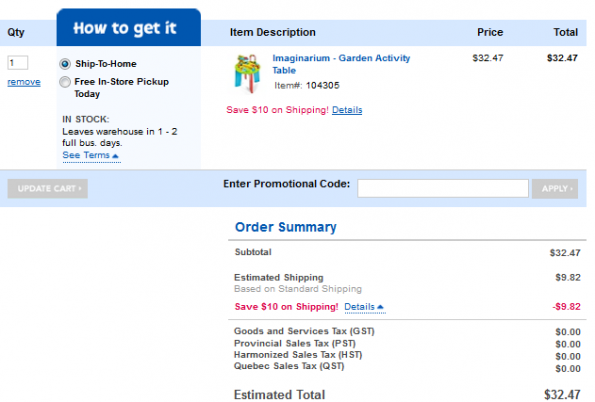Screen dimensions: 595x402
Task: Open Garden Activity Table product thumbnail
Action: pos(247,74)
